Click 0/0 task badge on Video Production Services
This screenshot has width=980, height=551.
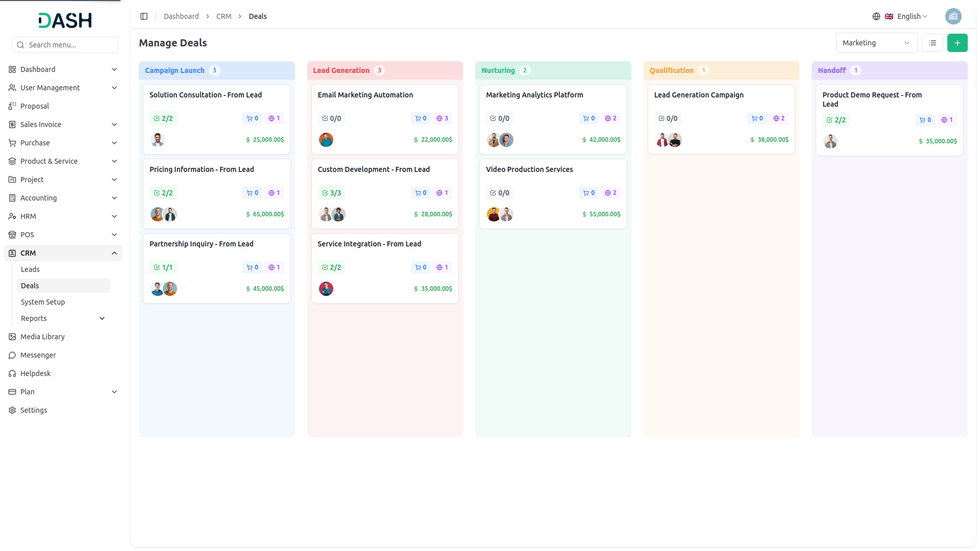[x=500, y=193]
